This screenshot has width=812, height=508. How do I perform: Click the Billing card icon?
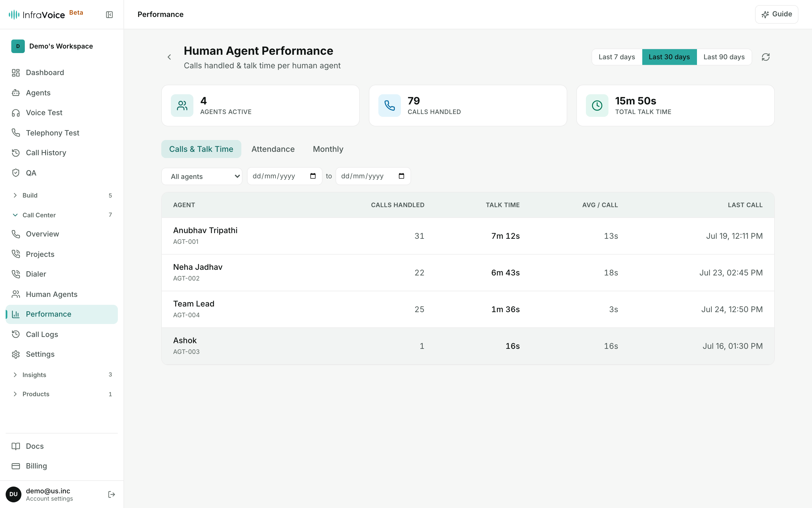pos(16,466)
